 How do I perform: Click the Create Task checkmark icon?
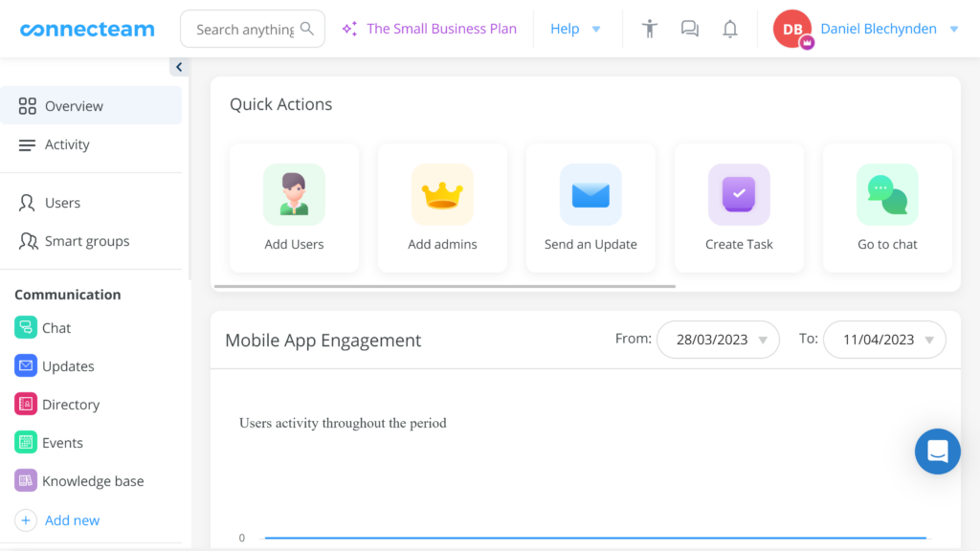(739, 195)
